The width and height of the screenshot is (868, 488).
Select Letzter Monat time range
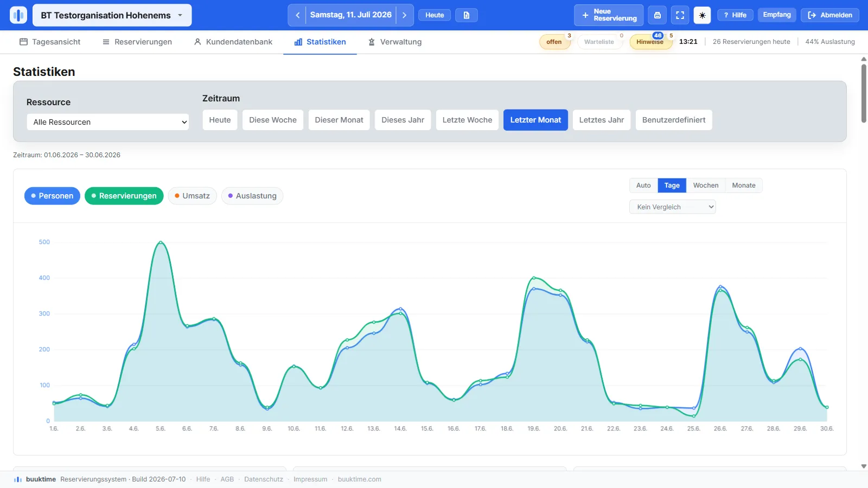[535, 120]
